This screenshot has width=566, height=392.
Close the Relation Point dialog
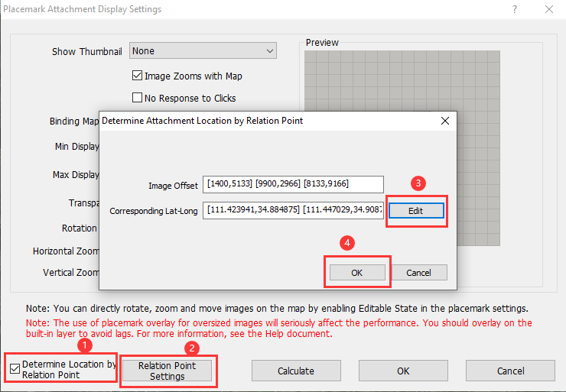pos(445,121)
